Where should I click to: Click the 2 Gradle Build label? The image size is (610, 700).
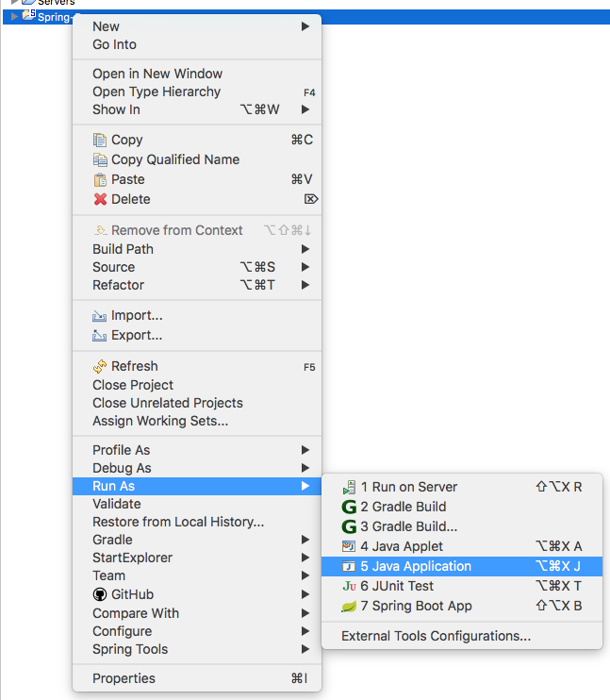tap(403, 508)
